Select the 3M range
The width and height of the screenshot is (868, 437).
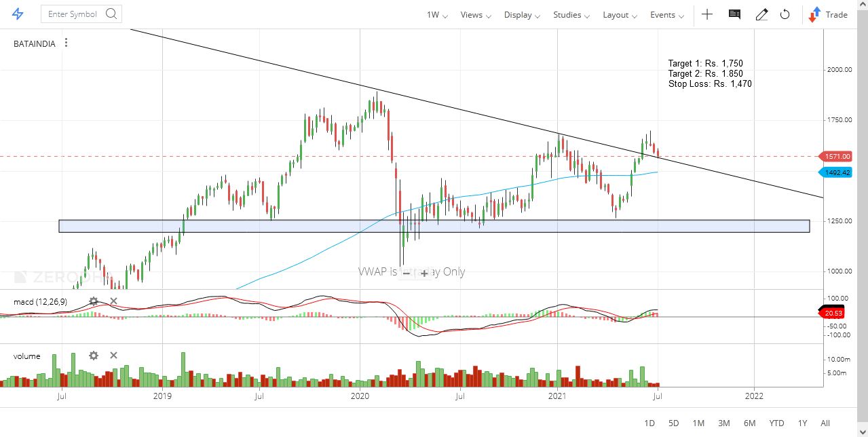(x=723, y=423)
